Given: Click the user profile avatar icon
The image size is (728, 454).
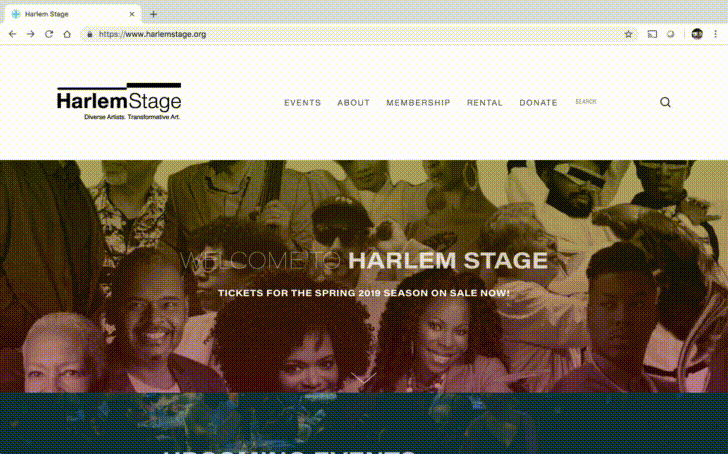Looking at the screenshot, I should pyautogui.click(x=697, y=34).
